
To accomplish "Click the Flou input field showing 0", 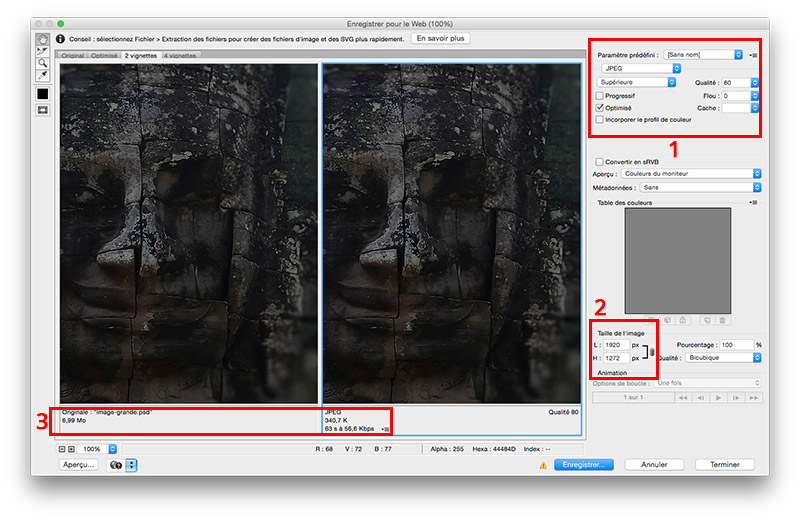I will [x=736, y=96].
